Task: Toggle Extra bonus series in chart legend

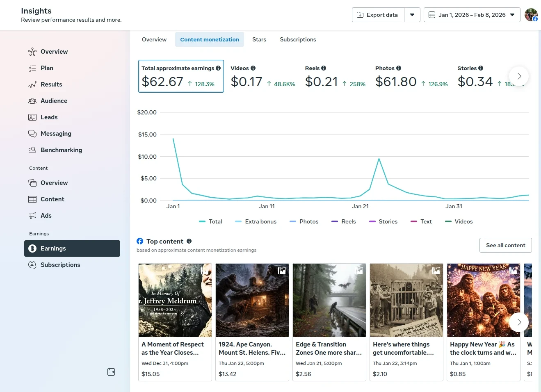Action: tap(256, 221)
